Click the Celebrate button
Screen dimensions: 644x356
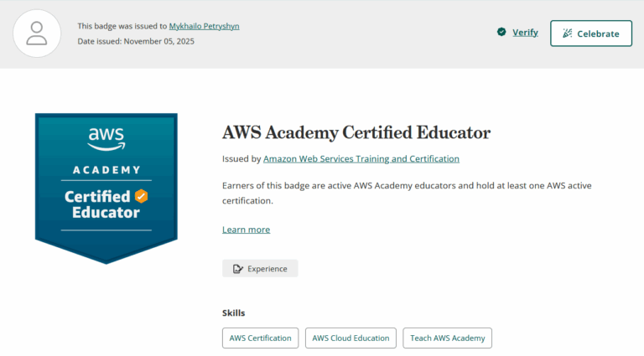coord(591,34)
